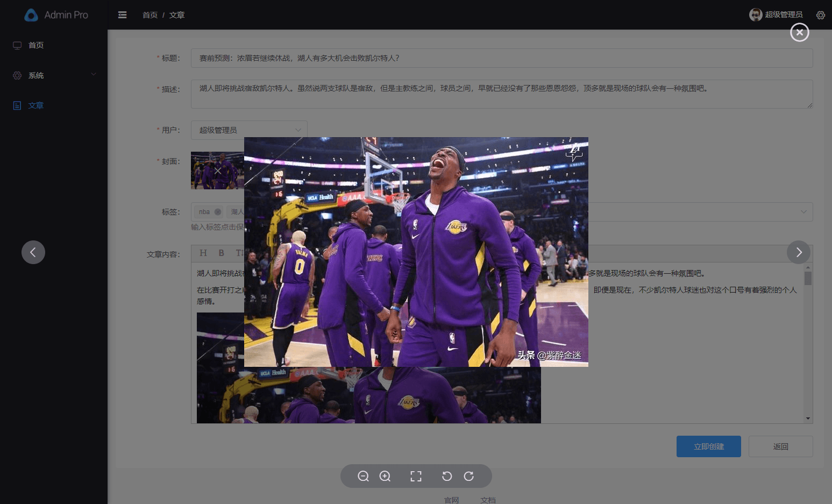The height and width of the screenshot is (504, 832).
Task: Open 文章 in the sidebar
Action: click(54, 105)
